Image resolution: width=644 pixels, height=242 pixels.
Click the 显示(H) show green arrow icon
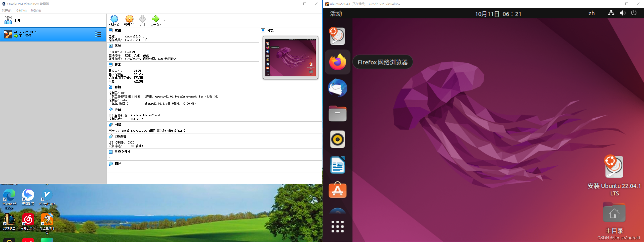(x=155, y=21)
